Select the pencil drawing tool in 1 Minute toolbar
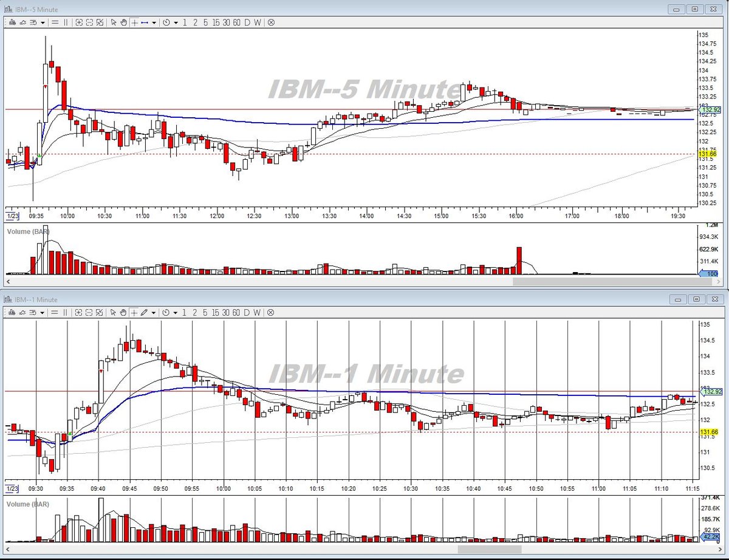 click(144, 313)
